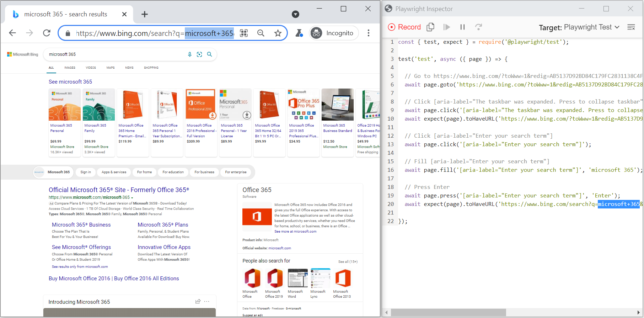Switch to the NEWS tab
This screenshot has width=644, height=318.
[x=129, y=68]
